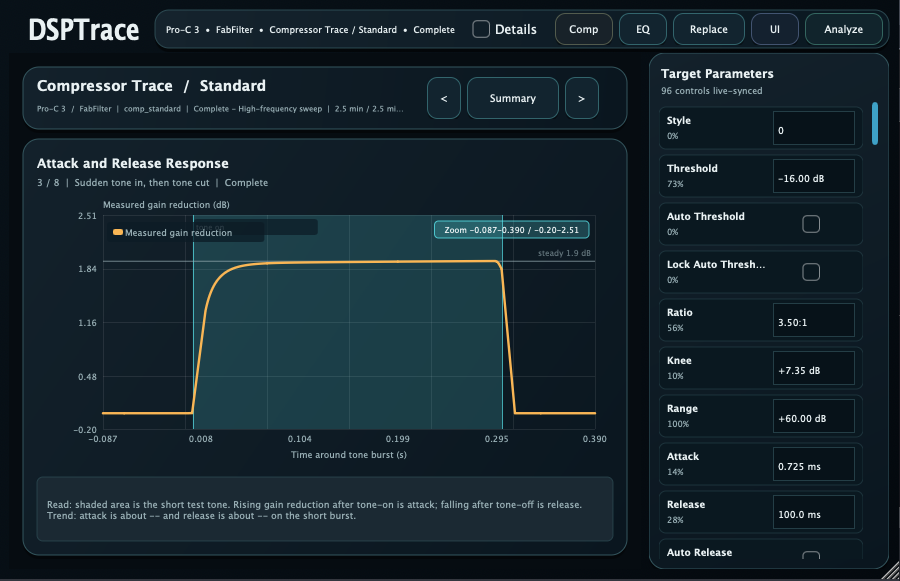The image size is (900, 581).
Task: Toggle the Auto Release checkbox
Action: tap(810, 555)
